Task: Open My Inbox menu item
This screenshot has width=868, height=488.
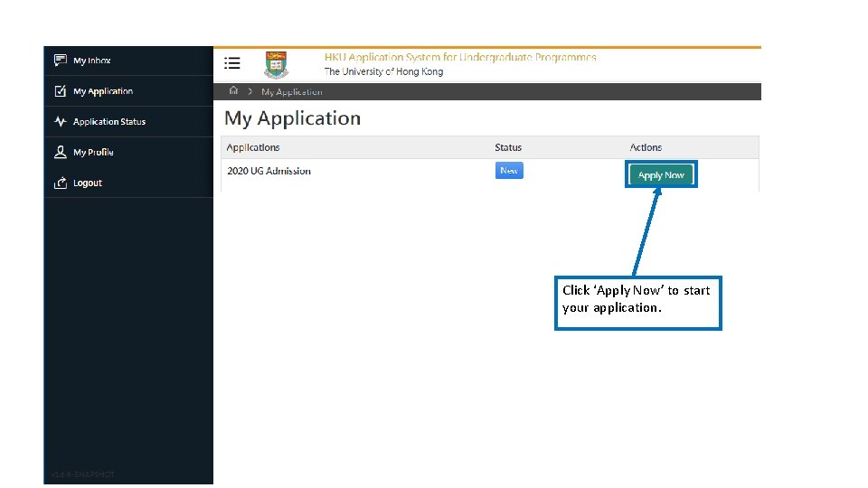Action: coord(128,61)
